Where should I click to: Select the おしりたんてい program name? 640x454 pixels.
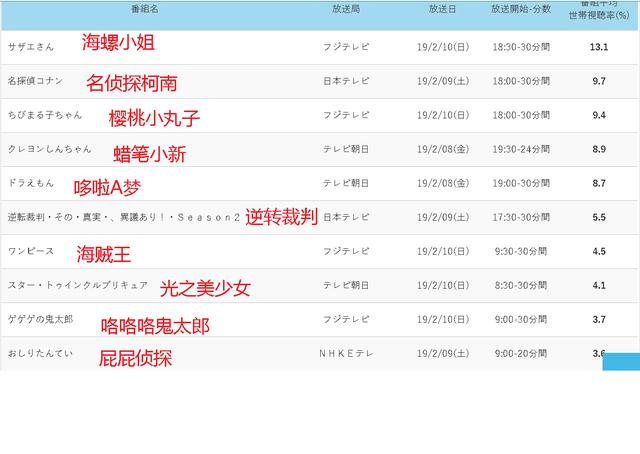click(40, 353)
